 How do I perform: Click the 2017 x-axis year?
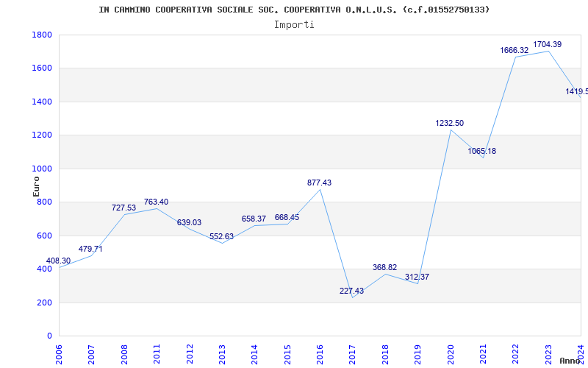(353, 354)
